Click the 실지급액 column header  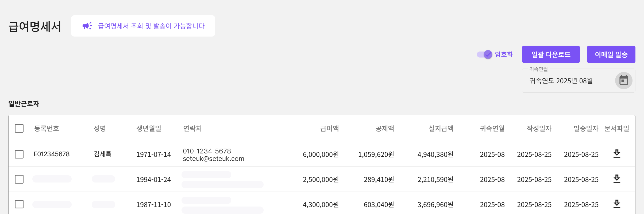(441, 129)
